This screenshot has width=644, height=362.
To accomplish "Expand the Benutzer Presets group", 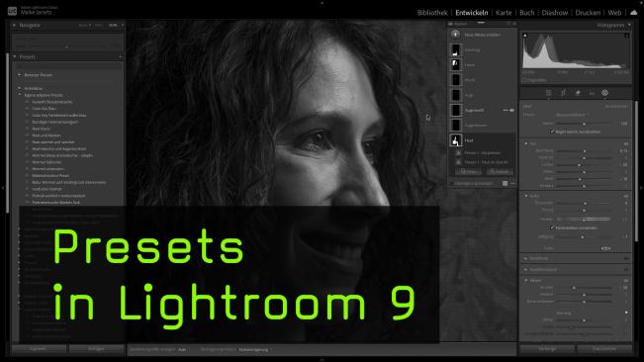I will 20,75.
